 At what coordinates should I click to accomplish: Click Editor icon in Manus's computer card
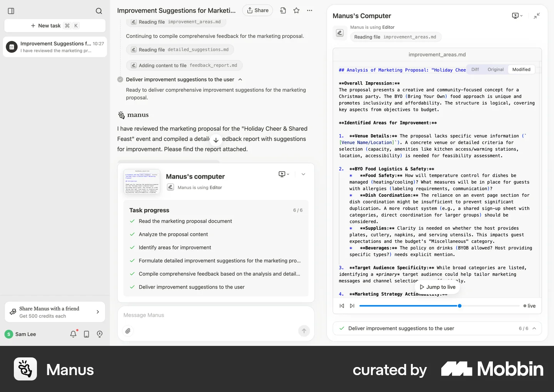170,187
